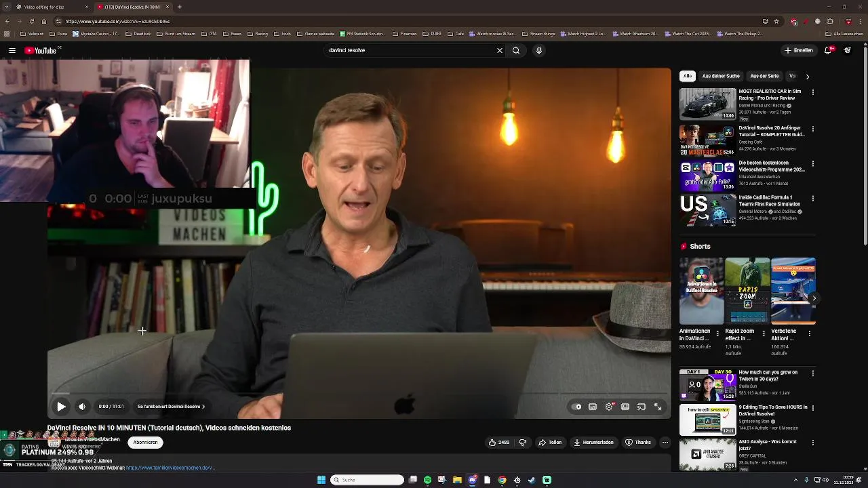Open the Racing bookmarks folder
Screen dimensions: 868x488
click(x=258, y=34)
